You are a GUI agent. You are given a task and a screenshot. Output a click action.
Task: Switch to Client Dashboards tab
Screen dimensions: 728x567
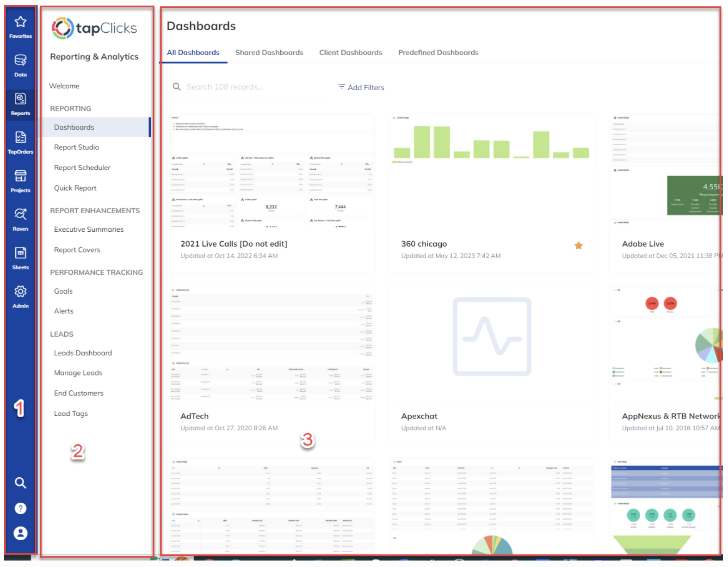pos(351,53)
